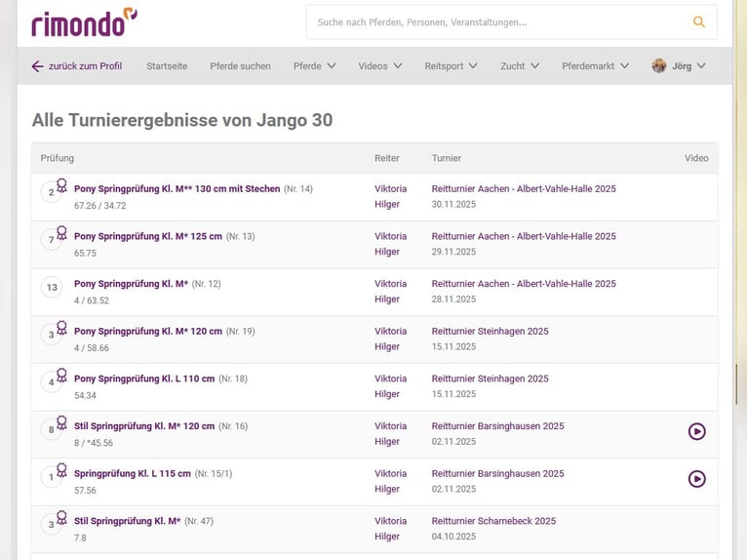Open Reitturnier Steinhagen 2025 for Kl. L 110 cm
This screenshot has height=560, width=747.
490,379
